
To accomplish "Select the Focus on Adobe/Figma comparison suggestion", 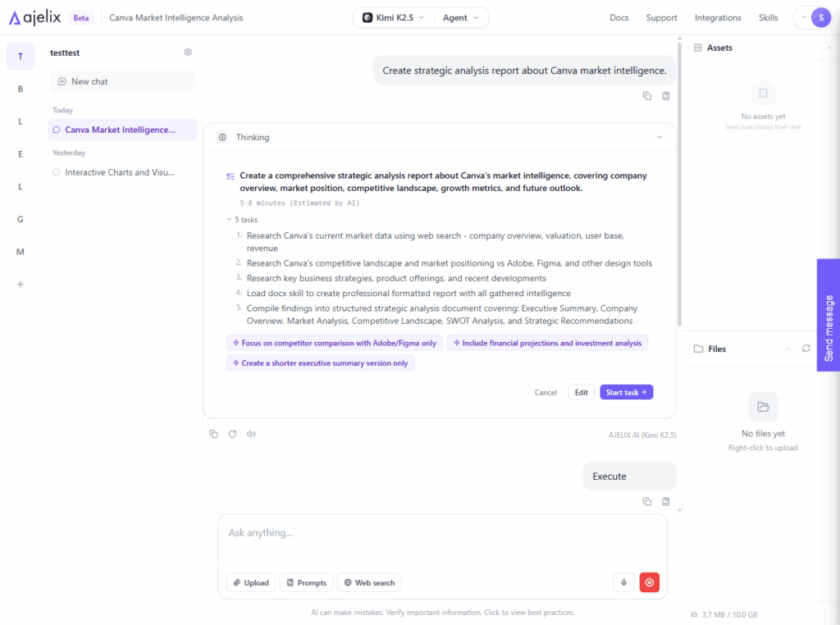I will (334, 342).
